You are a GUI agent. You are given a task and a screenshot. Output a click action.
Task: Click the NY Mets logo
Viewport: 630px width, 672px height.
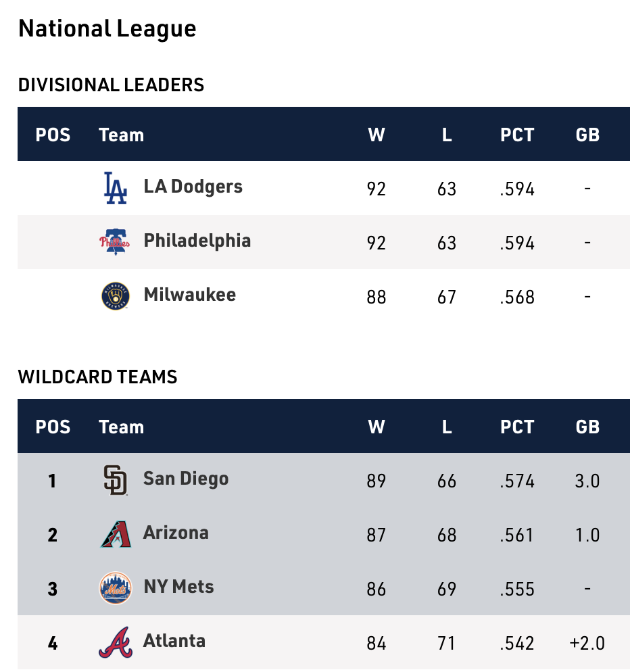point(115,588)
